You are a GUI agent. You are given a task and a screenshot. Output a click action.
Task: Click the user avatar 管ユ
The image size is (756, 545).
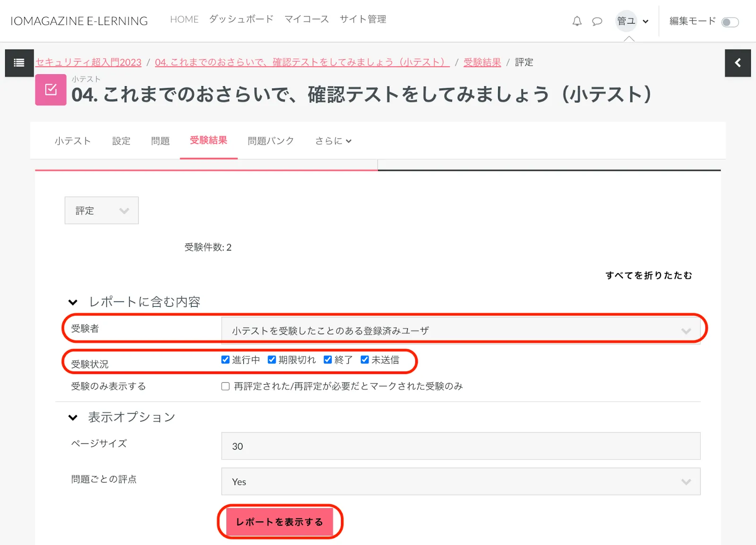tap(626, 21)
